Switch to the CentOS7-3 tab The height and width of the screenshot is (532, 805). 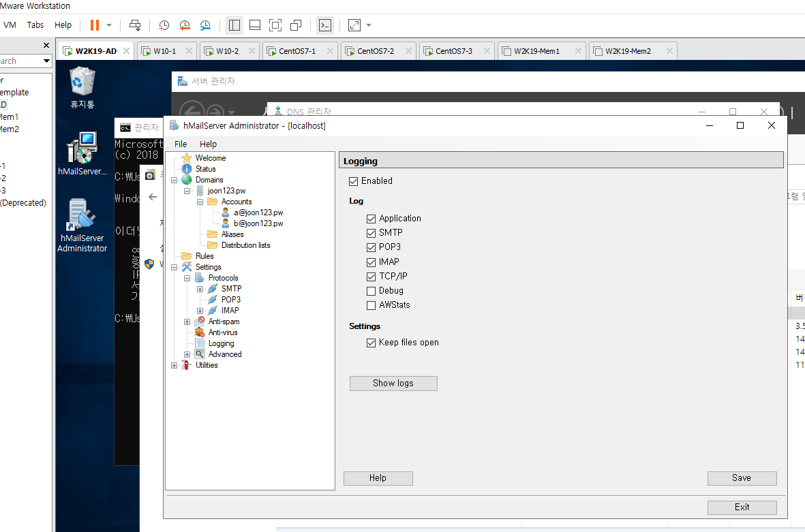[455, 51]
